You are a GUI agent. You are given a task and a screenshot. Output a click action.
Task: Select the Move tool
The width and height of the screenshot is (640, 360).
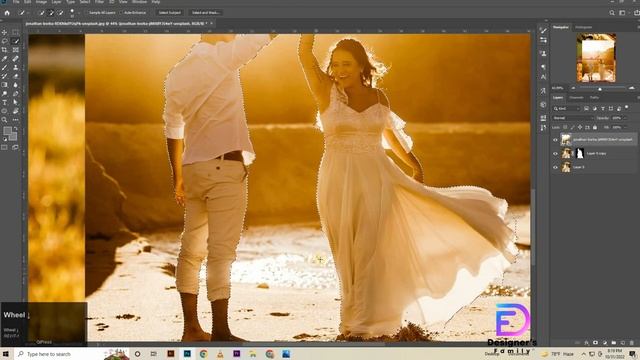4,32
